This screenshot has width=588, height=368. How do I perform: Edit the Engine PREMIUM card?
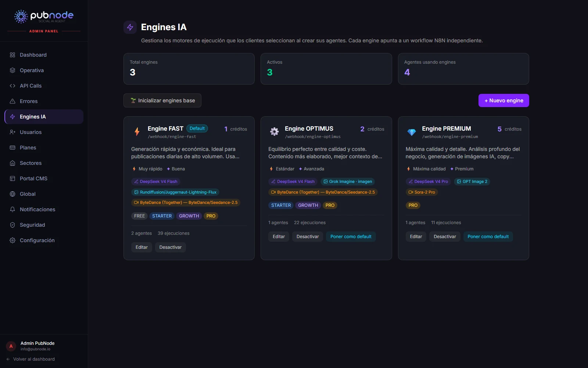pyautogui.click(x=416, y=237)
